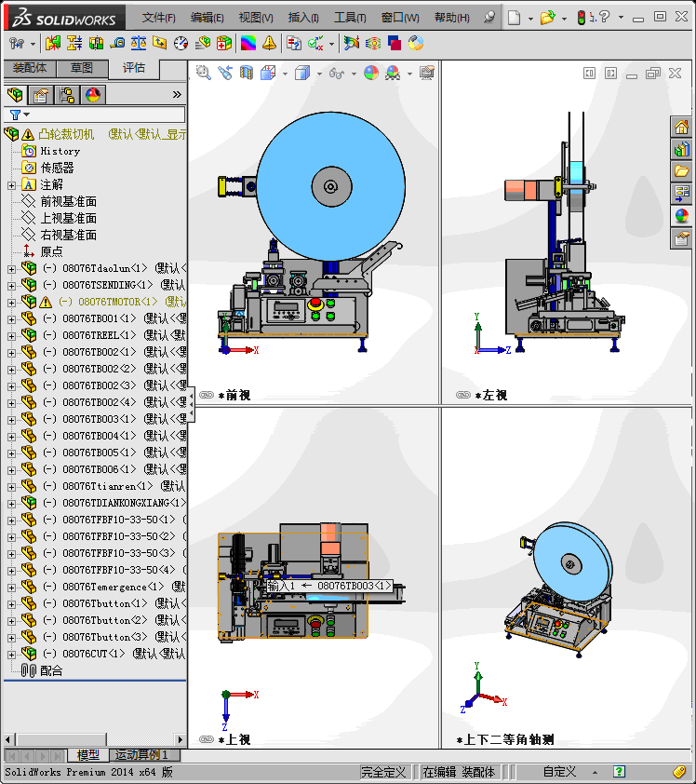Switch to the ConfigurationManager tab
This screenshot has width=696, height=784.
point(67,94)
